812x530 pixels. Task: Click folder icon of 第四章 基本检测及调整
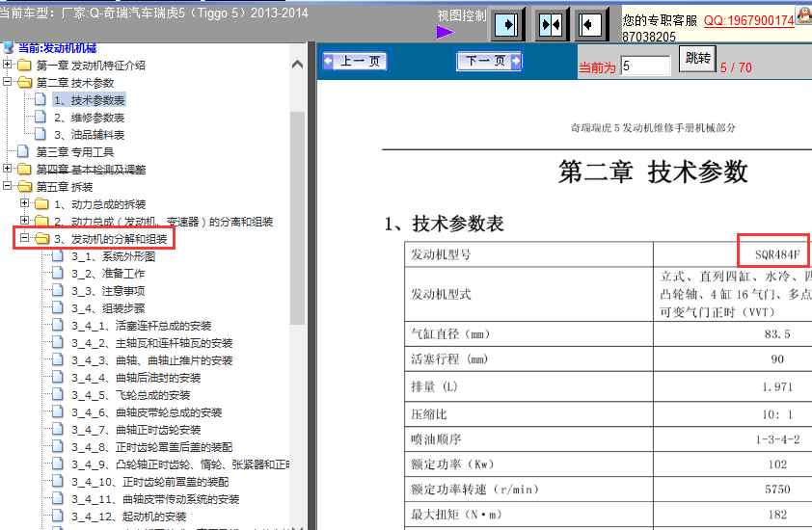click(x=24, y=169)
